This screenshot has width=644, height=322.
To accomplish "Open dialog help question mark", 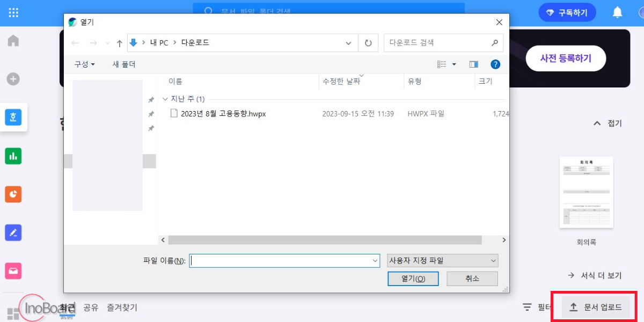I will coord(495,64).
